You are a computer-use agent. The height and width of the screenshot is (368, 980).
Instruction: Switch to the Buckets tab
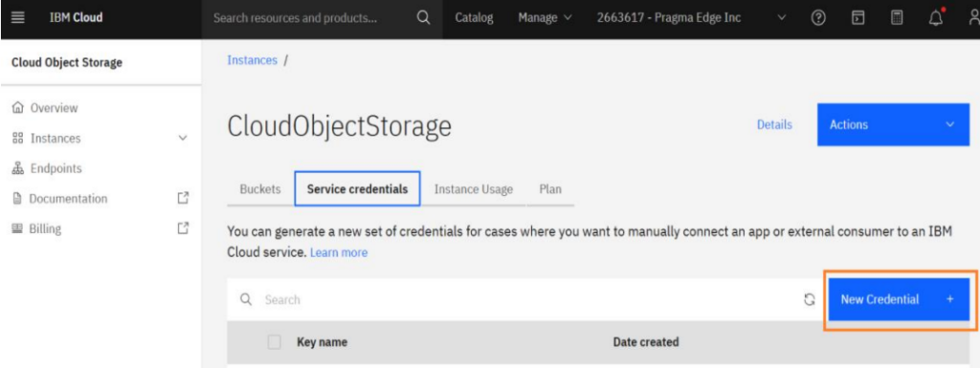coord(260,189)
